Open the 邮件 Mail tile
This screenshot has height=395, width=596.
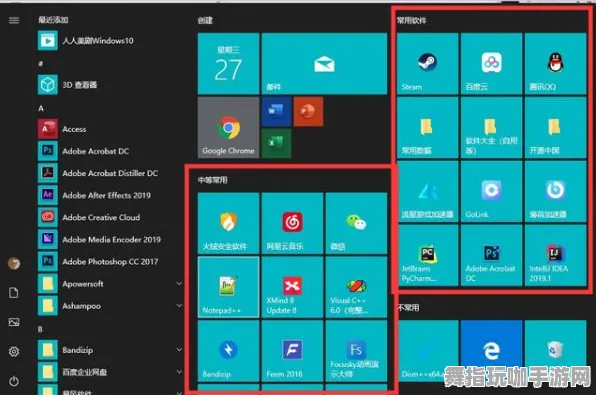[x=324, y=63]
